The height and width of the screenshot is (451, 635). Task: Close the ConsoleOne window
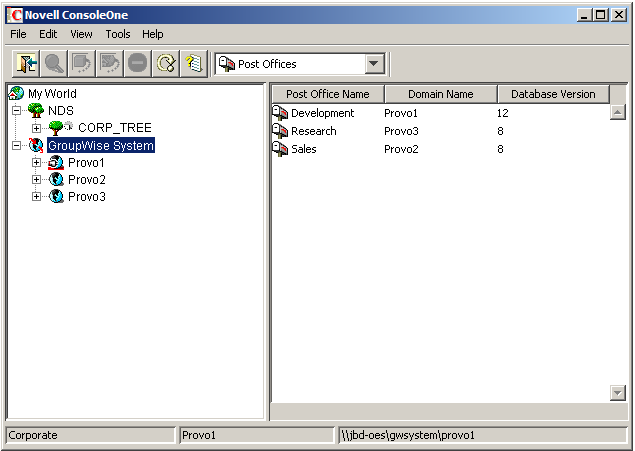[x=618, y=15]
